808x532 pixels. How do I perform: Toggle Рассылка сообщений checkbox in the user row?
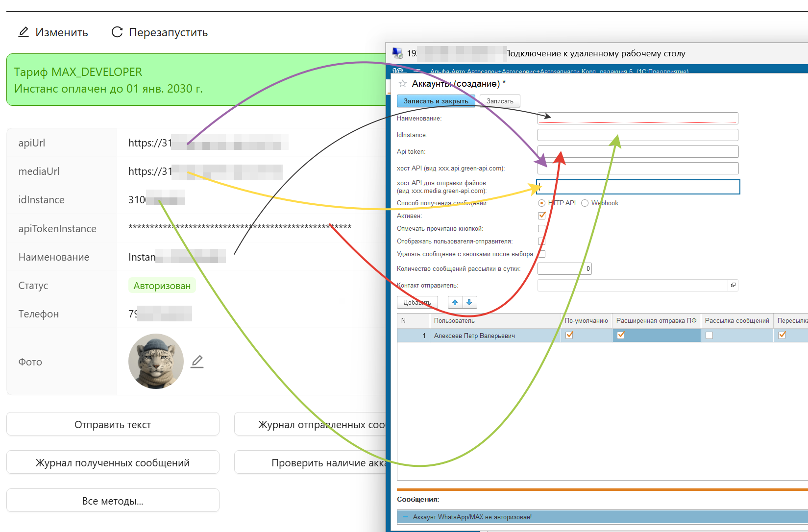[x=709, y=336]
